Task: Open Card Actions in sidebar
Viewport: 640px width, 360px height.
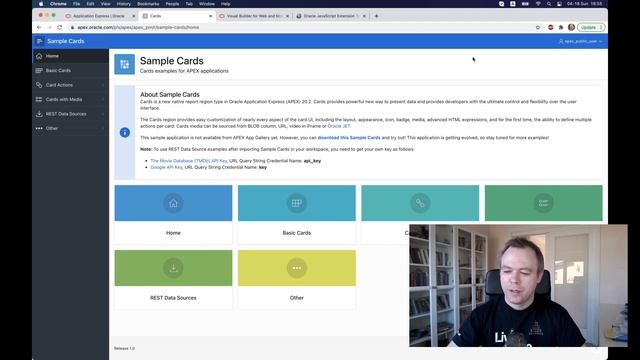Action: pyautogui.click(x=71, y=85)
